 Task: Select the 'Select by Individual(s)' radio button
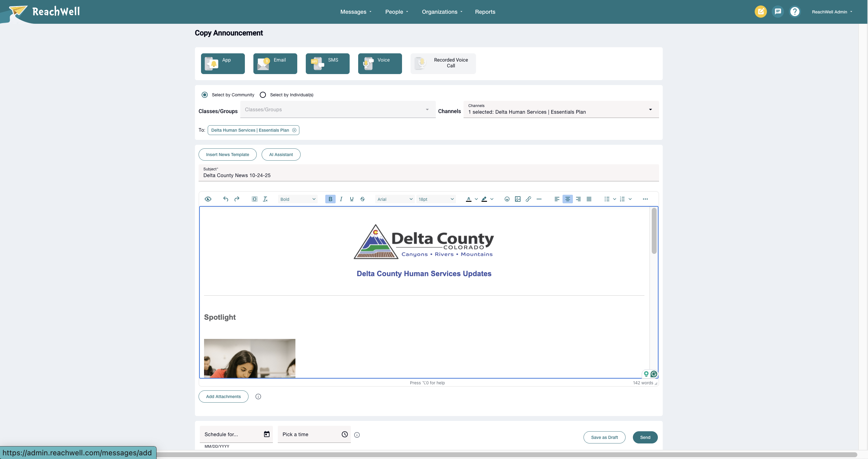coord(263,95)
